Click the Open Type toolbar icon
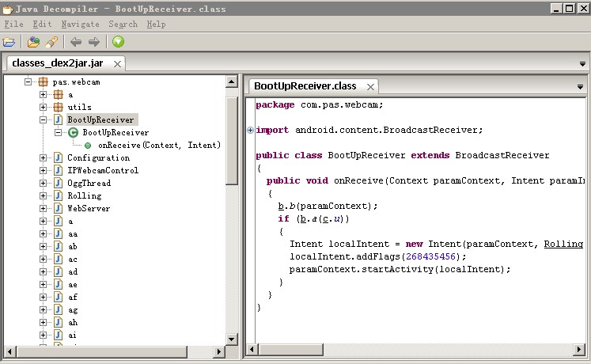591x364 pixels. (x=33, y=42)
